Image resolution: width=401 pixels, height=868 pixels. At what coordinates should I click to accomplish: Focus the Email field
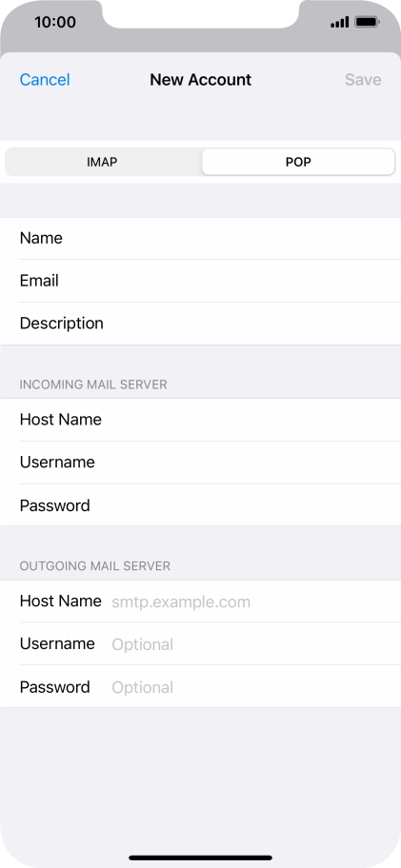200,281
